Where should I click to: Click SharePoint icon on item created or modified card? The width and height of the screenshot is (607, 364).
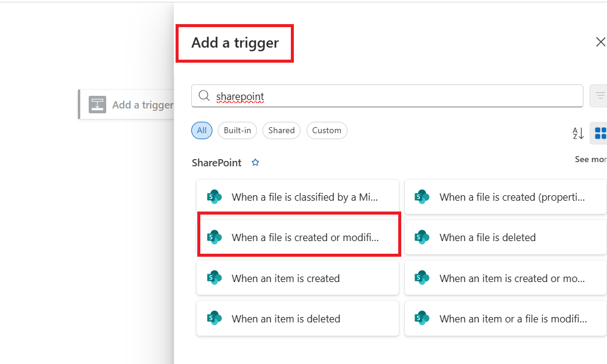pyautogui.click(x=422, y=278)
